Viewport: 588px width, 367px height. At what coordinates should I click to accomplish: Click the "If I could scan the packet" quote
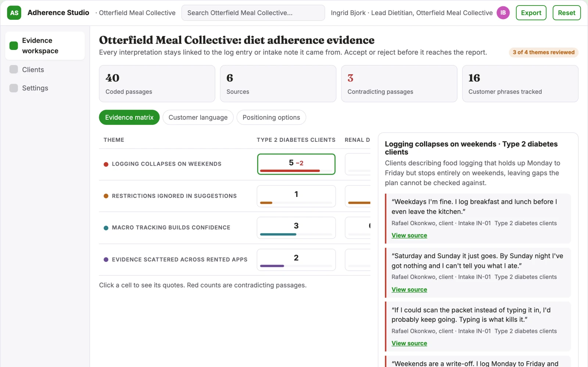click(471, 315)
